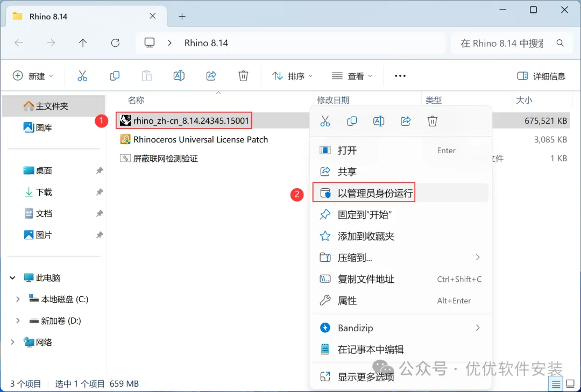
Task: Select 在记事本中编辑 in the context menu
Action: (x=400, y=349)
